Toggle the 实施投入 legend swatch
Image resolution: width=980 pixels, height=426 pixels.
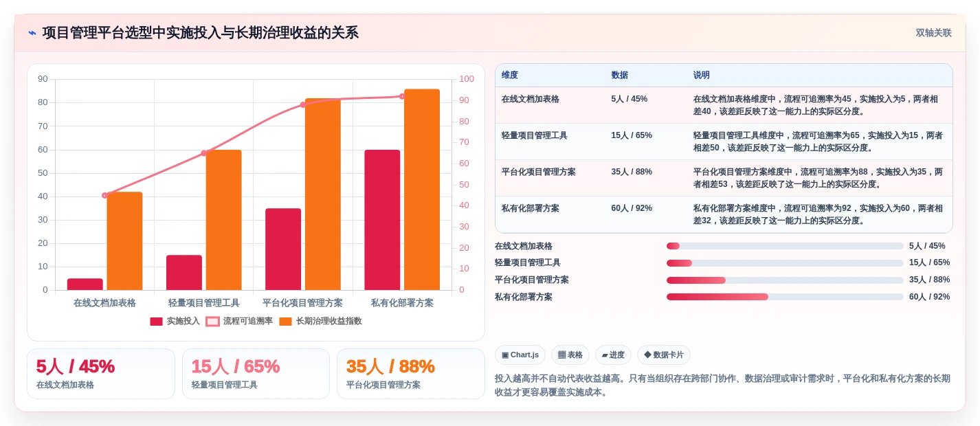pyautogui.click(x=156, y=321)
